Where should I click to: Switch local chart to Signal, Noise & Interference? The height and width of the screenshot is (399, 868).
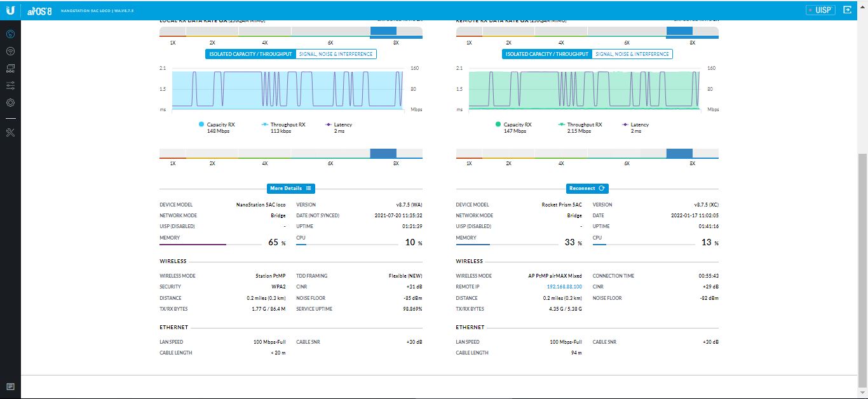(x=336, y=54)
